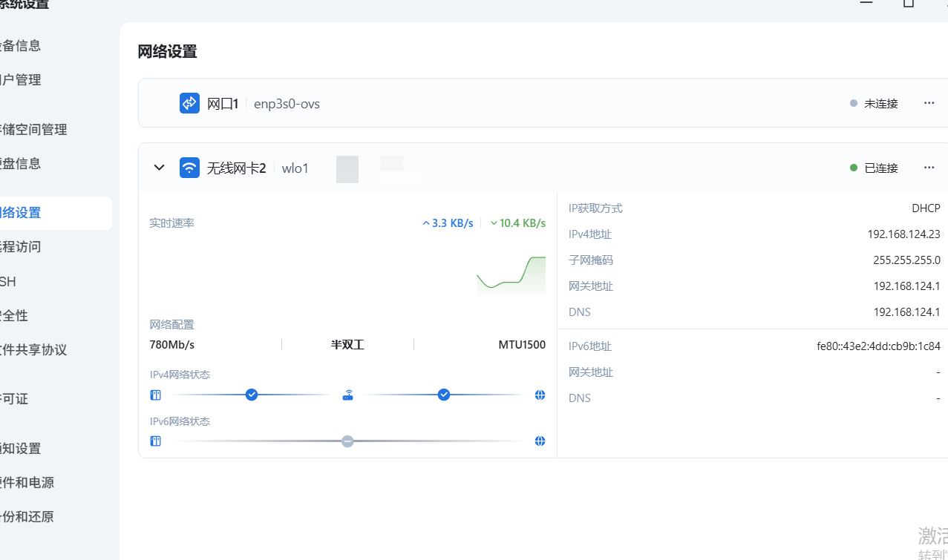Image resolution: width=948 pixels, height=560 pixels.
Task: Click the 网口1 enp3s0-ovs row
Action: tap(520, 103)
